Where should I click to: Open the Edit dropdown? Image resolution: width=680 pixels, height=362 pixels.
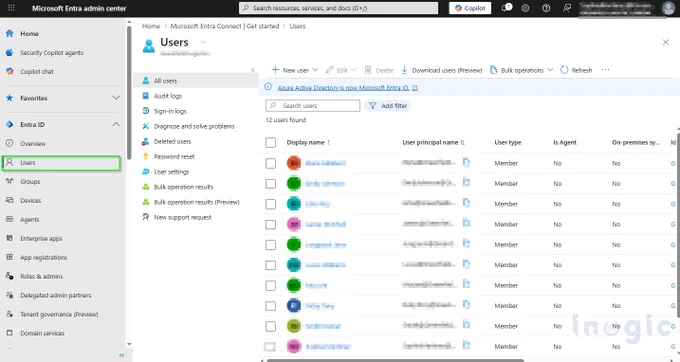click(341, 70)
